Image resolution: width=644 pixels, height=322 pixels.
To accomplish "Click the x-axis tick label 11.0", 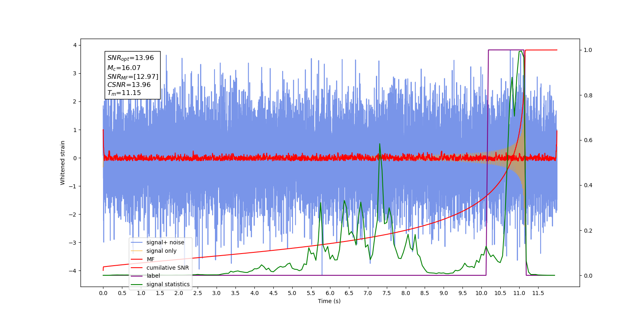I will (x=519, y=293).
